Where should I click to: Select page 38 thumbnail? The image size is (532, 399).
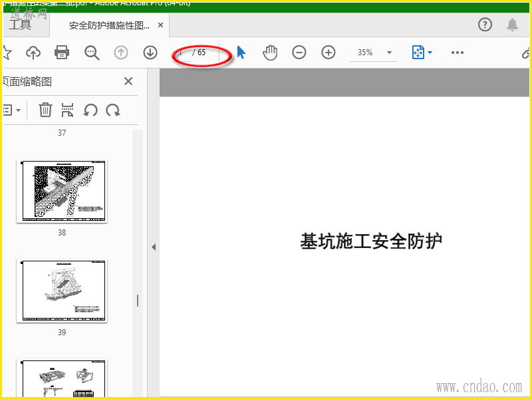tap(62, 191)
